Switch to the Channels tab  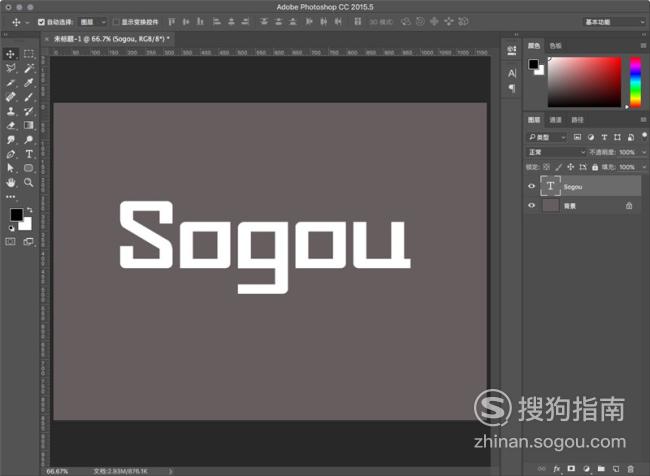(555, 120)
